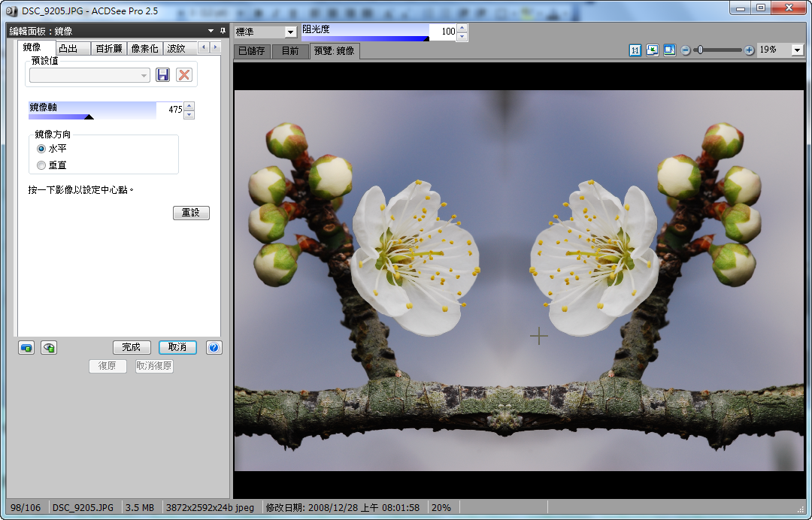
Task: Click the 1:1 actual size icon
Action: [x=635, y=50]
